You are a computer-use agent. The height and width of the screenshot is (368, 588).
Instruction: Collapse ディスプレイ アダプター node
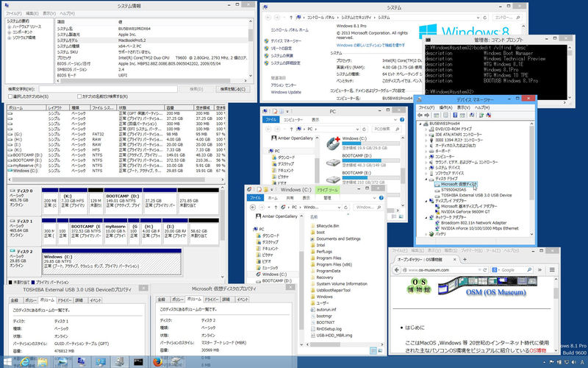[x=426, y=201]
